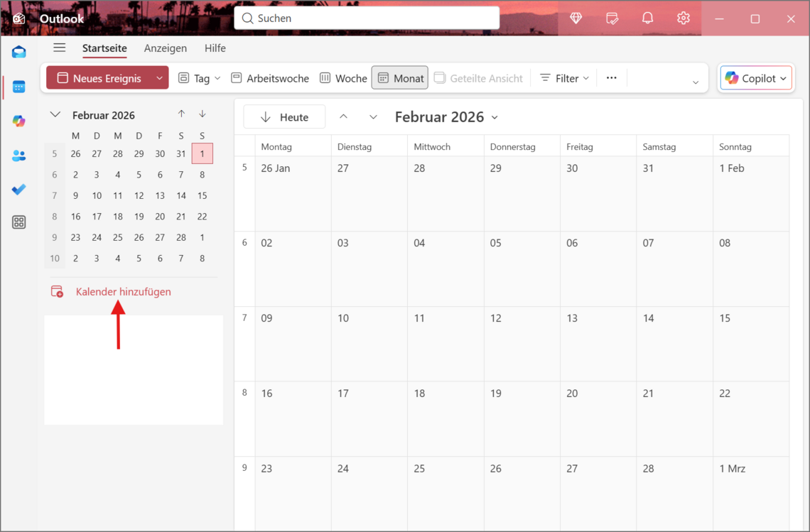
Task: Open the Anzeigen tab
Action: tap(165, 48)
